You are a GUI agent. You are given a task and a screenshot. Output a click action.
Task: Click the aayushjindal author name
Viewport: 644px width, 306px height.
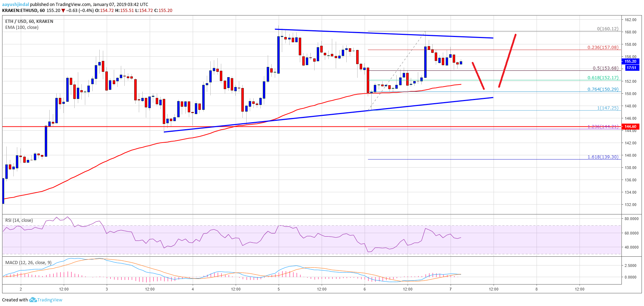tap(16, 5)
